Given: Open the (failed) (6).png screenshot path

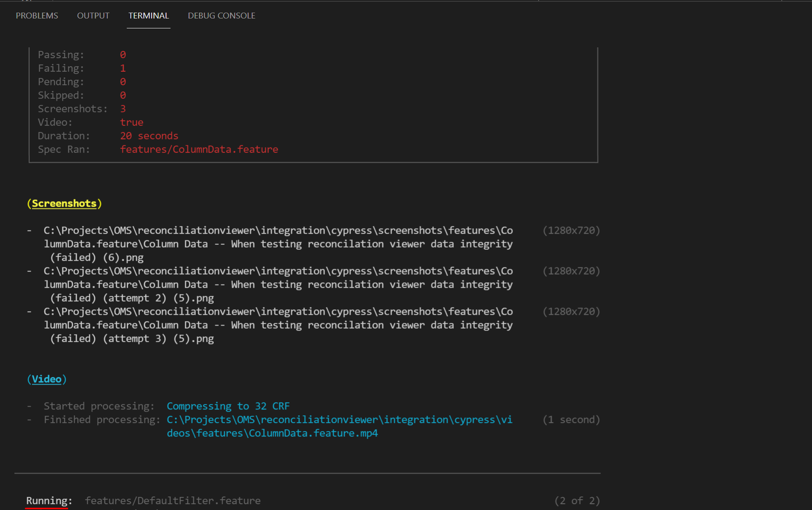Looking at the screenshot, I should pos(278,244).
